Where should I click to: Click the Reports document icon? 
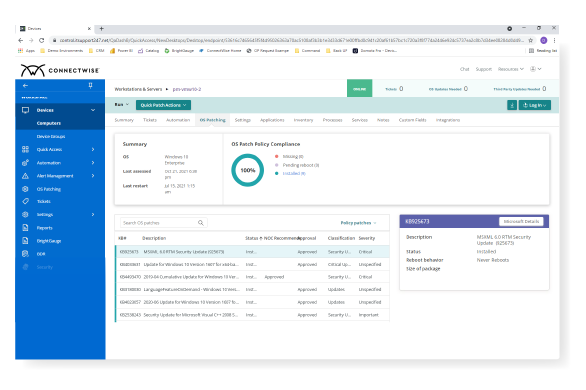25,228
